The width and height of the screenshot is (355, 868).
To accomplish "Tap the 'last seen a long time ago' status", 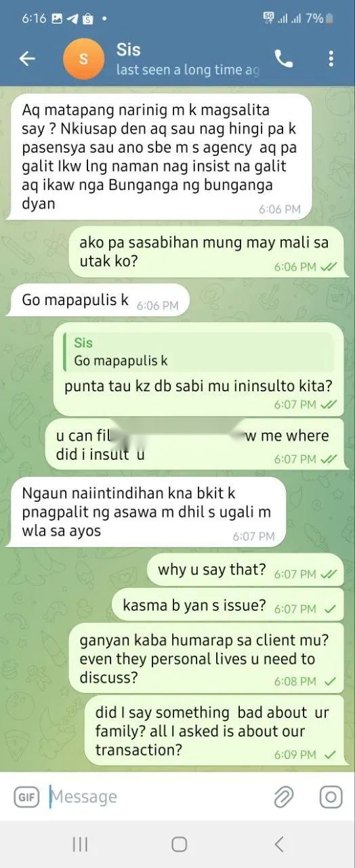I will click(x=188, y=70).
